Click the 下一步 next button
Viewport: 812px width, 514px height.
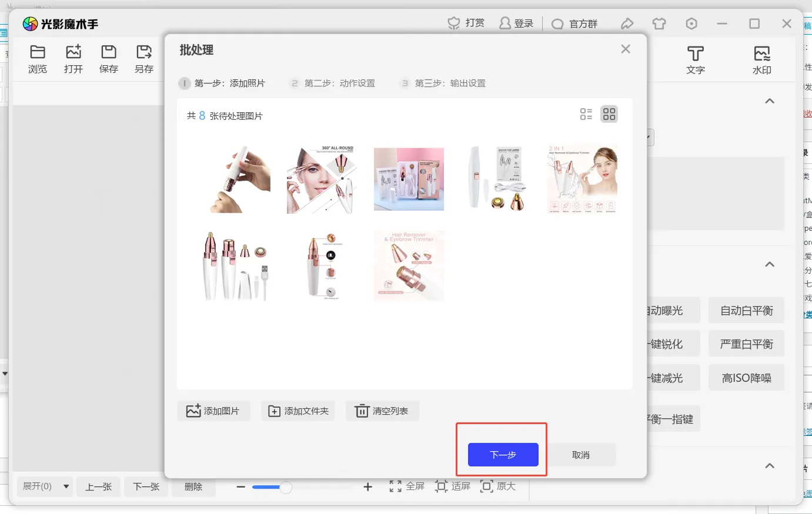click(x=503, y=455)
